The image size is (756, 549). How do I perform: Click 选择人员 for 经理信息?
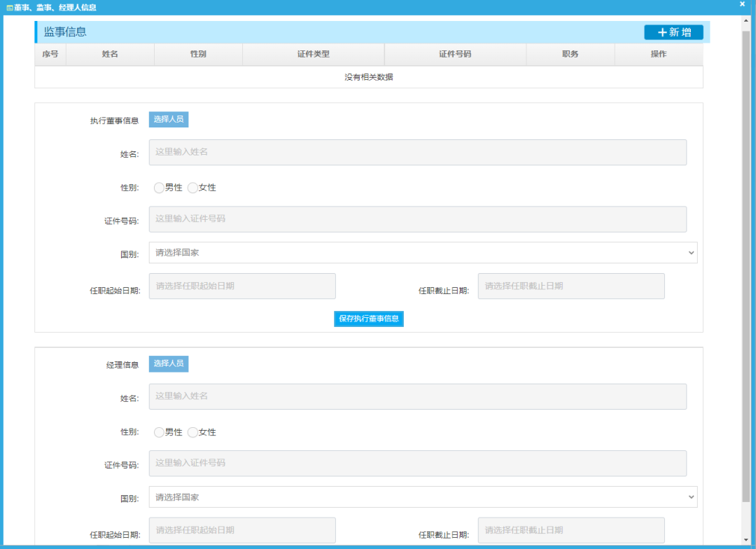coord(168,363)
